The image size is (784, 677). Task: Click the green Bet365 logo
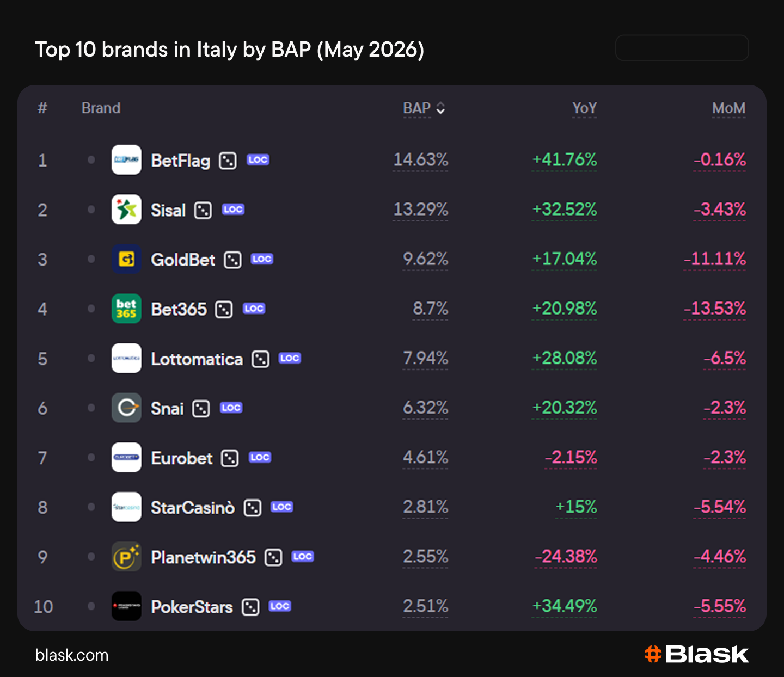click(x=126, y=309)
